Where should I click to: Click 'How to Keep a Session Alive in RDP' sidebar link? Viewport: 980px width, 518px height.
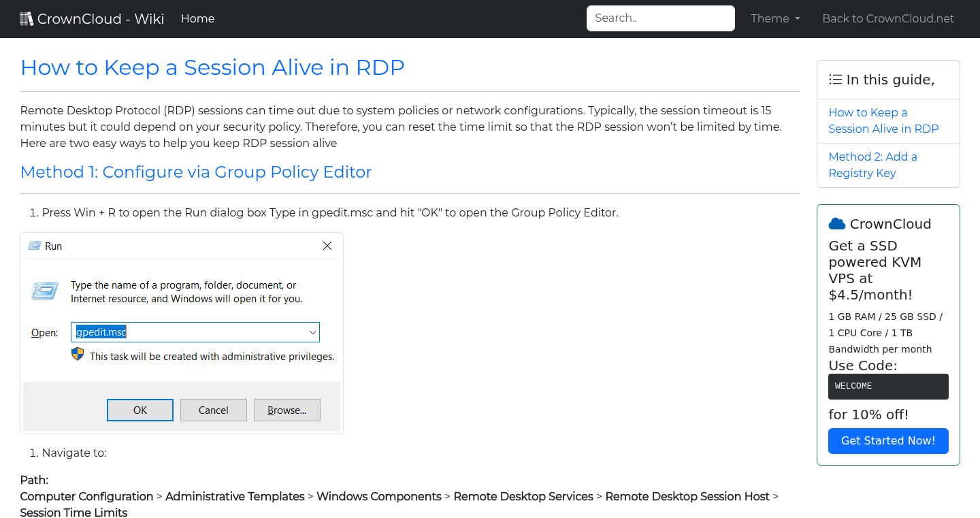883,120
